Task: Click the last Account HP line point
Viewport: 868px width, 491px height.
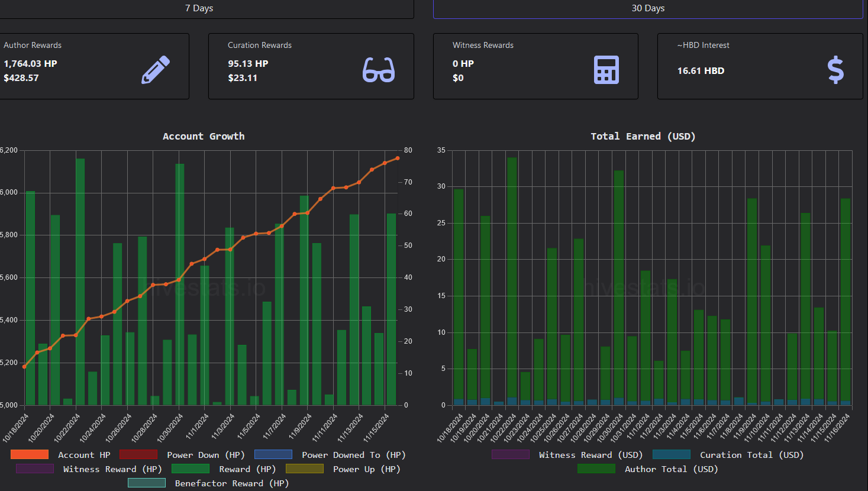Action: (398, 158)
